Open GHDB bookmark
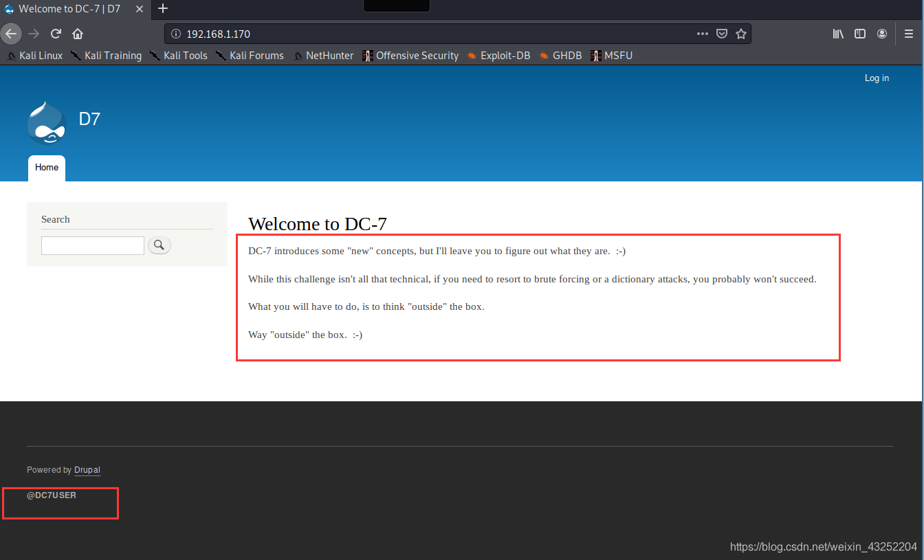The width and height of the screenshot is (924, 560). pos(560,56)
